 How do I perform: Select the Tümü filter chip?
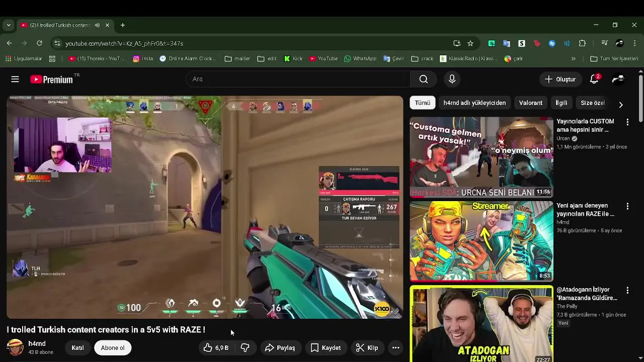click(423, 103)
